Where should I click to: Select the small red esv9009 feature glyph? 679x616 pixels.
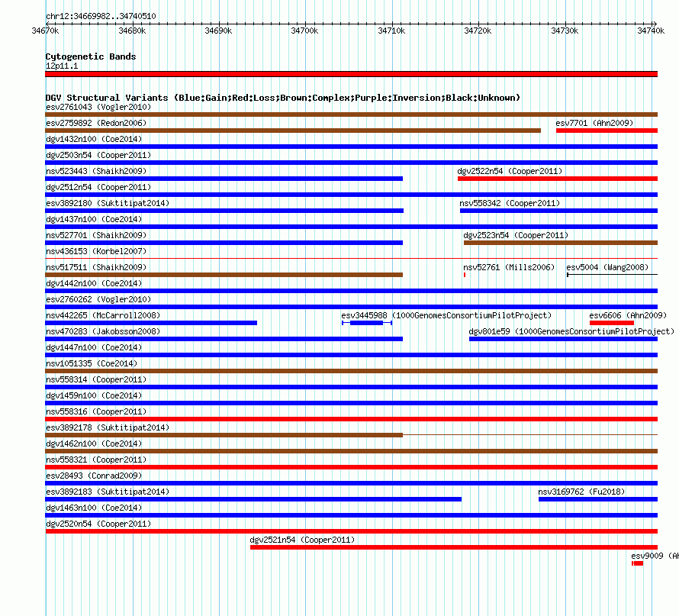[638, 563]
